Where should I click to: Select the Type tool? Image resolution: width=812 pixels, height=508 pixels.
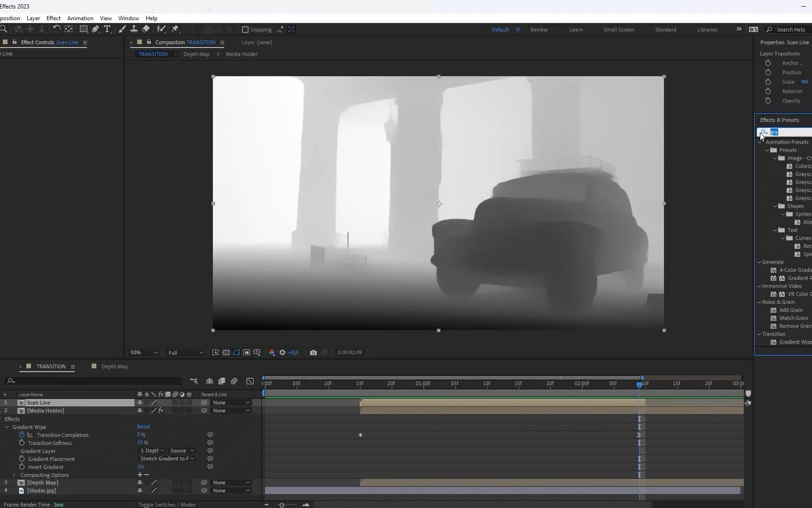[x=108, y=29]
